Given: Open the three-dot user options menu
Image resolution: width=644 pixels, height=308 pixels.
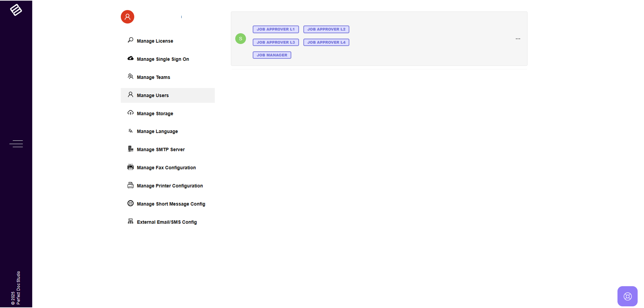Looking at the screenshot, I should [x=518, y=39].
